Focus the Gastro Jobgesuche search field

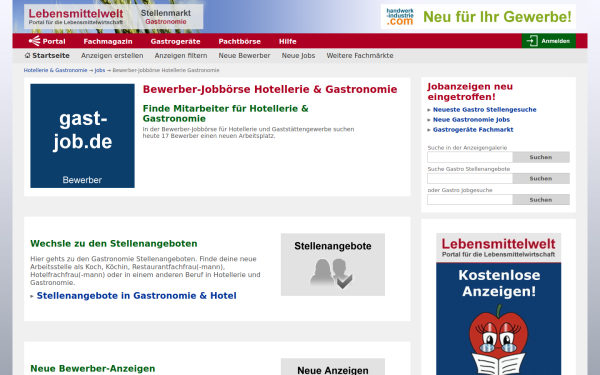(470, 199)
